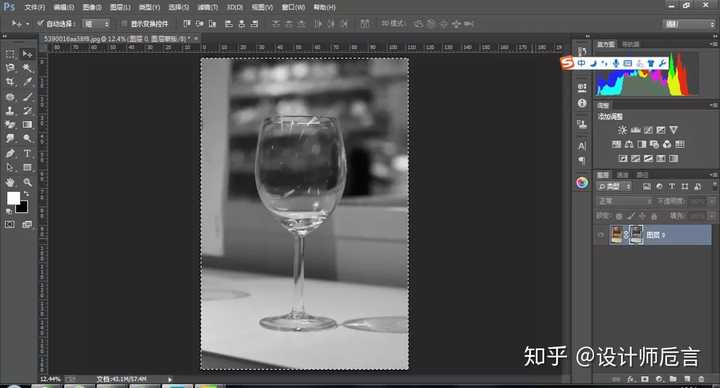This screenshot has width=720, height=388.
Task: Open the color wheel panel icon
Action: [x=582, y=183]
